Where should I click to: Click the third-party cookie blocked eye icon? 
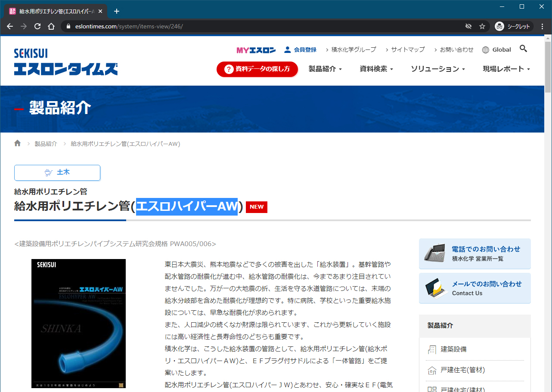tap(468, 26)
